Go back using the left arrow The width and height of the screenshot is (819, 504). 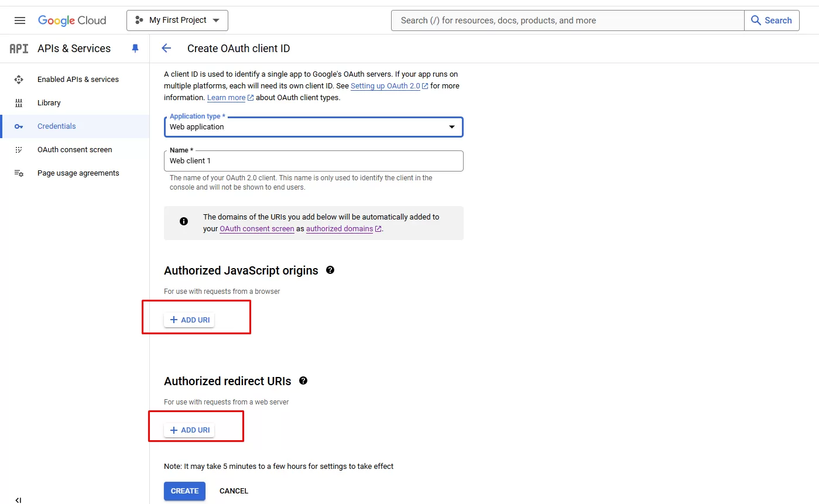[166, 49]
